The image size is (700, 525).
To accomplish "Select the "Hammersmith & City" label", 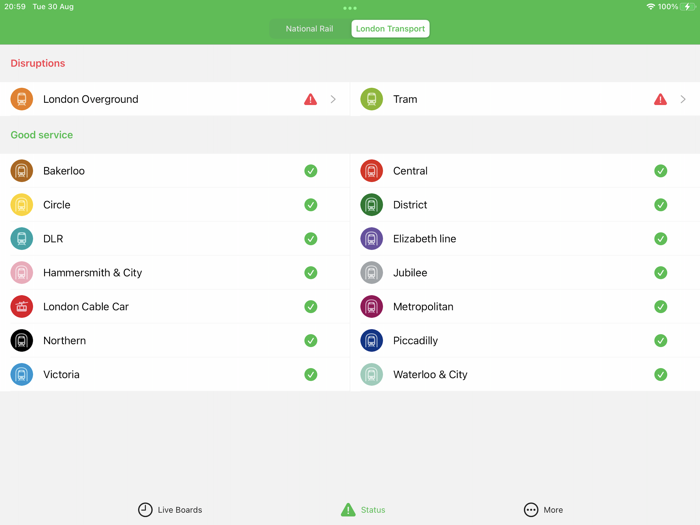I will (x=92, y=273).
